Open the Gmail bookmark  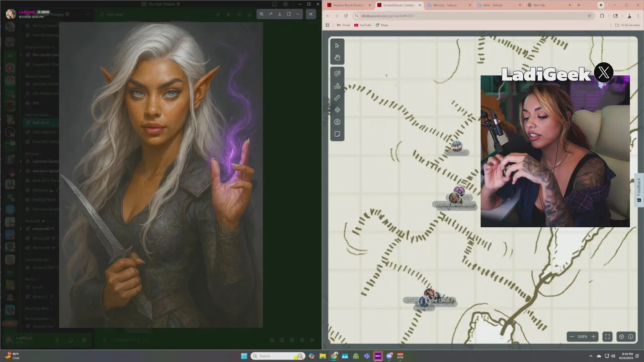(x=343, y=25)
